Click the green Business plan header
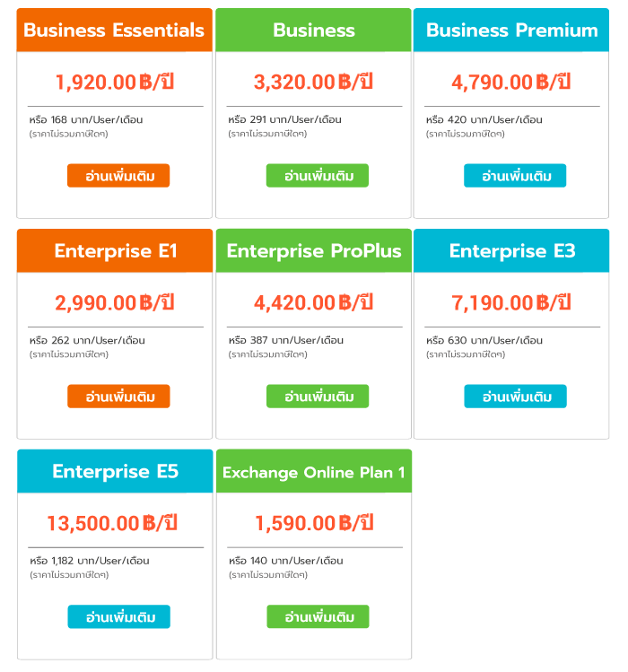Screen dimensions: 628x672 point(313,31)
